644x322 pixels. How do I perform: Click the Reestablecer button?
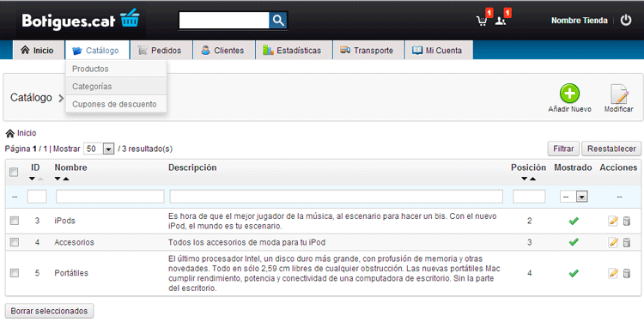[x=611, y=149]
